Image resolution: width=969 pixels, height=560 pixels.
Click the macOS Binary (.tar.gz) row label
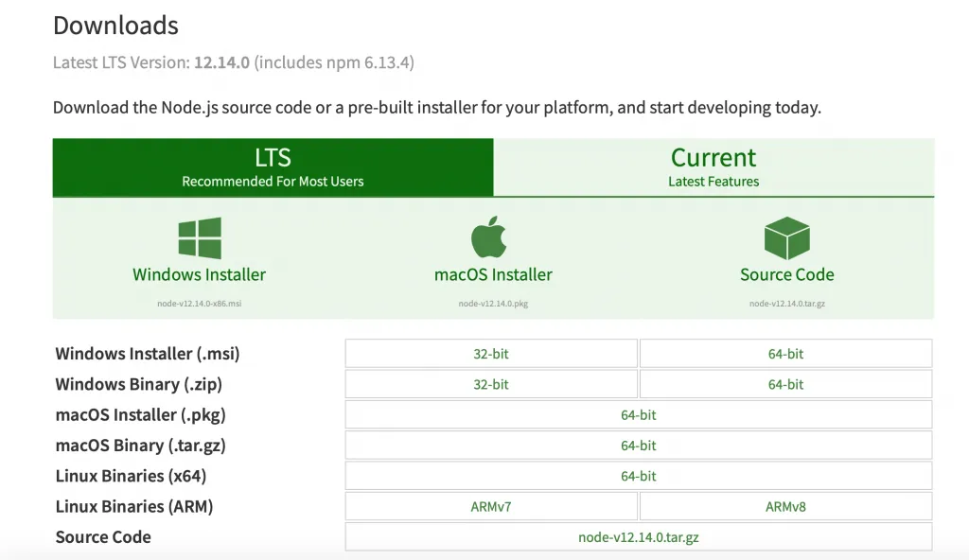(x=140, y=445)
